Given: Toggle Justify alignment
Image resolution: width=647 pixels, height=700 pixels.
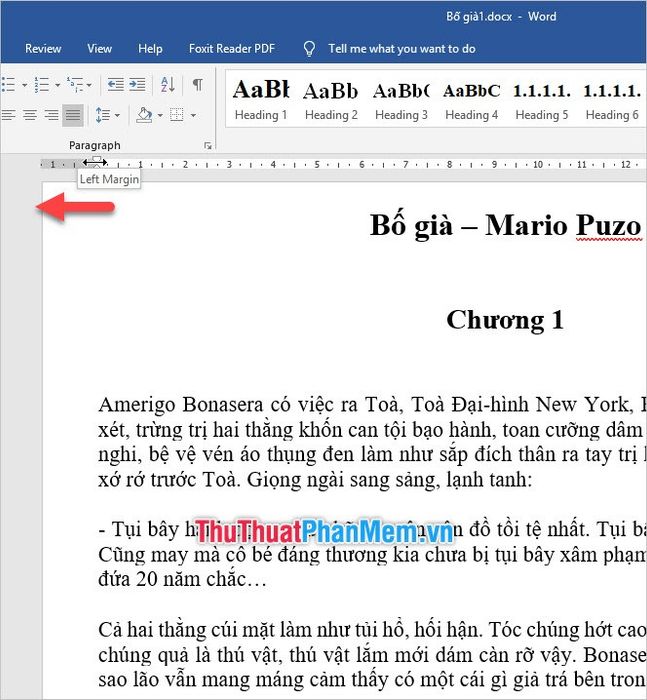Looking at the screenshot, I should coord(73,115).
